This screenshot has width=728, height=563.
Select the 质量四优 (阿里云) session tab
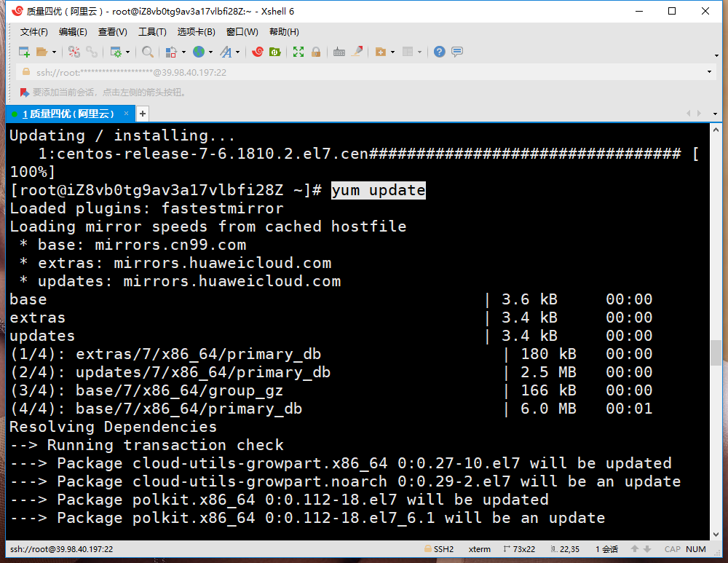[68, 114]
